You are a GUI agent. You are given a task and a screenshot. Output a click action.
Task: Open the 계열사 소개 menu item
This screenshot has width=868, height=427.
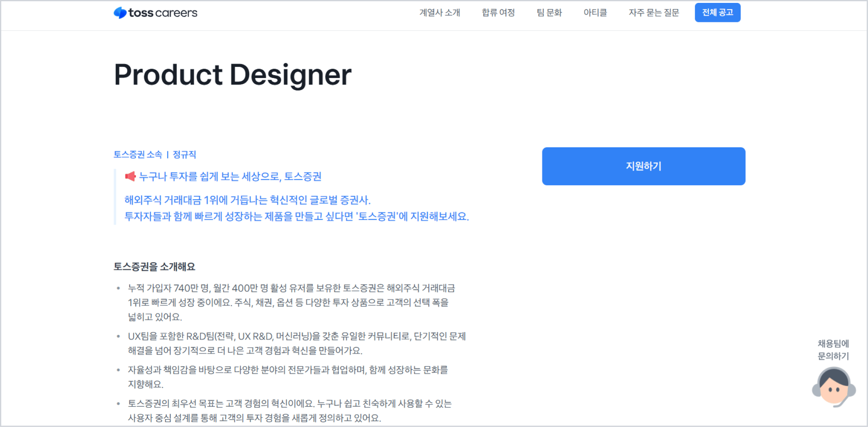tap(439, 12)
